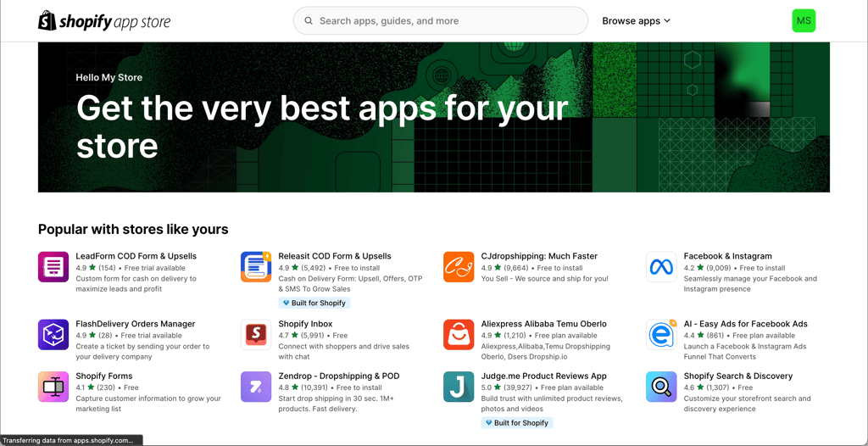Click the Shopify app store logo
This screenshot has height=446, width=868.
[104, 21]
